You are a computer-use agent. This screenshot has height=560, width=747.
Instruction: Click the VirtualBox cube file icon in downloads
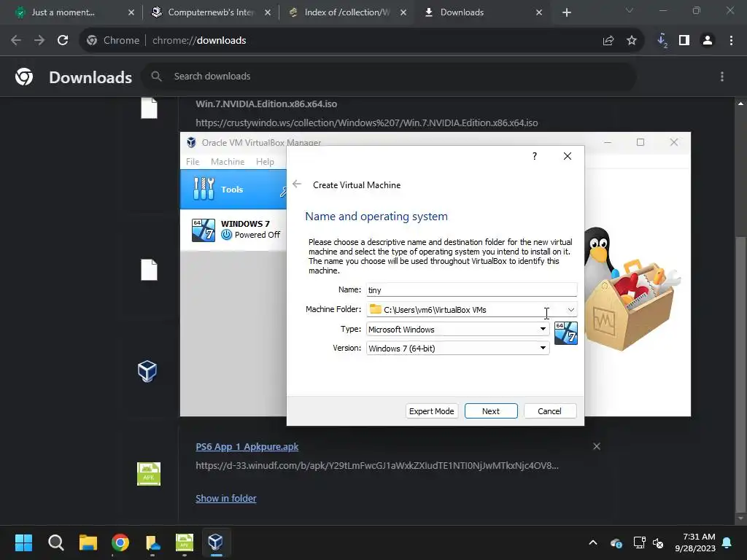(x=147, y=371)
